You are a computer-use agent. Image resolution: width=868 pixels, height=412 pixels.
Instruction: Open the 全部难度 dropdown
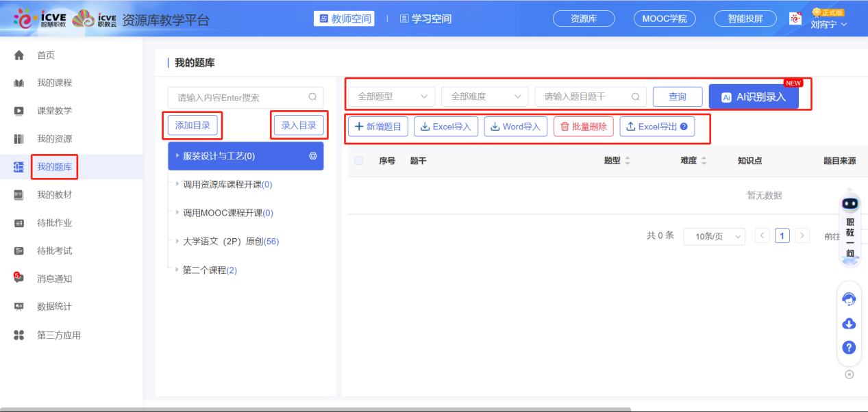point(485,96)
